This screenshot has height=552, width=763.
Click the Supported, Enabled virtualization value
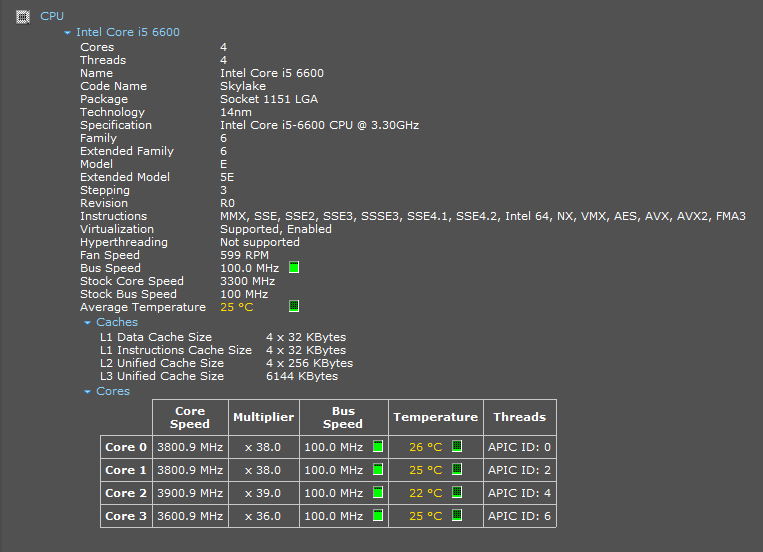coord(276,229)
